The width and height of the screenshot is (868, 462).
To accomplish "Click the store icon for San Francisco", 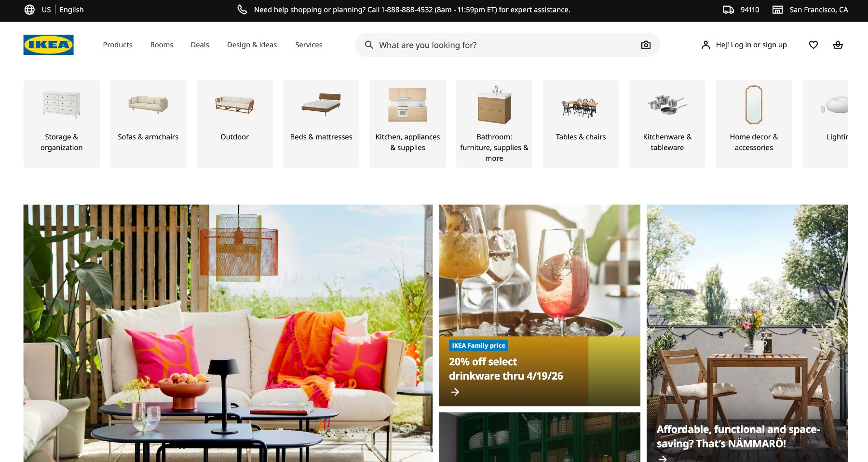I will (x=777, y=10).
